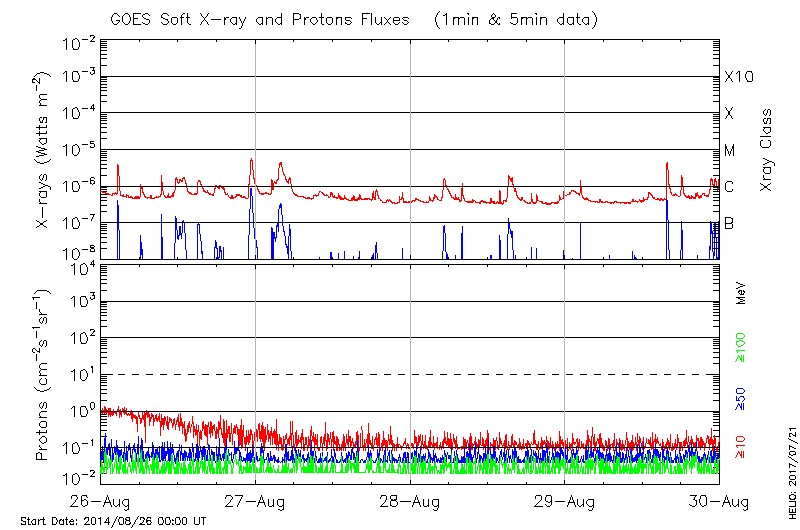Click the 'Start Date: 2014/08/26 00:00 UT' text
Screen dimensions: 800x530
tap(113, 521)
